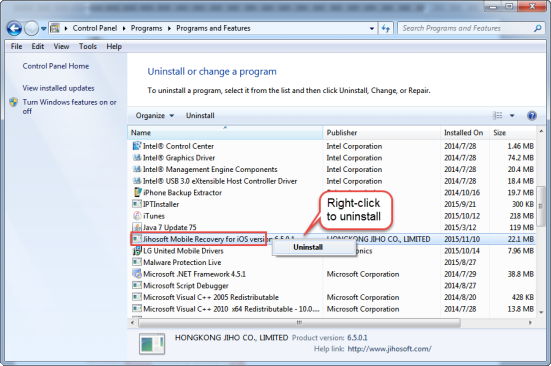This screenshot has width=551, height=366.
Task: Sort by the Size column header
Action: click(x=513, y=133)
